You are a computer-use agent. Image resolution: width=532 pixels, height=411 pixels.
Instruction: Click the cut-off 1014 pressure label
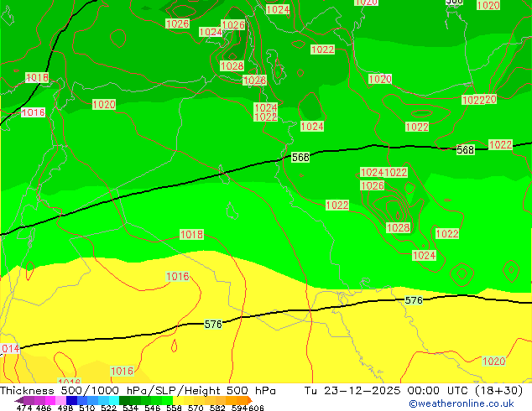coord(10,349)
